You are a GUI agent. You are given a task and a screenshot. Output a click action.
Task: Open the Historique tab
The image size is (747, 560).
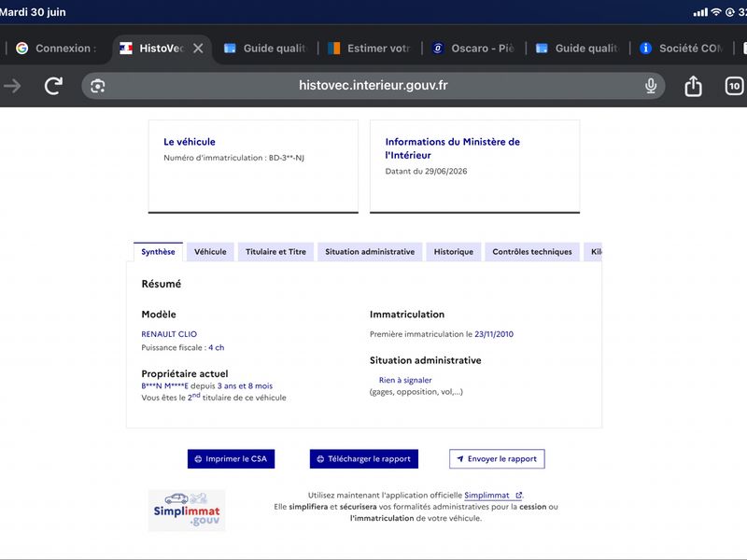pyautogui.click(x=454, y=252)
